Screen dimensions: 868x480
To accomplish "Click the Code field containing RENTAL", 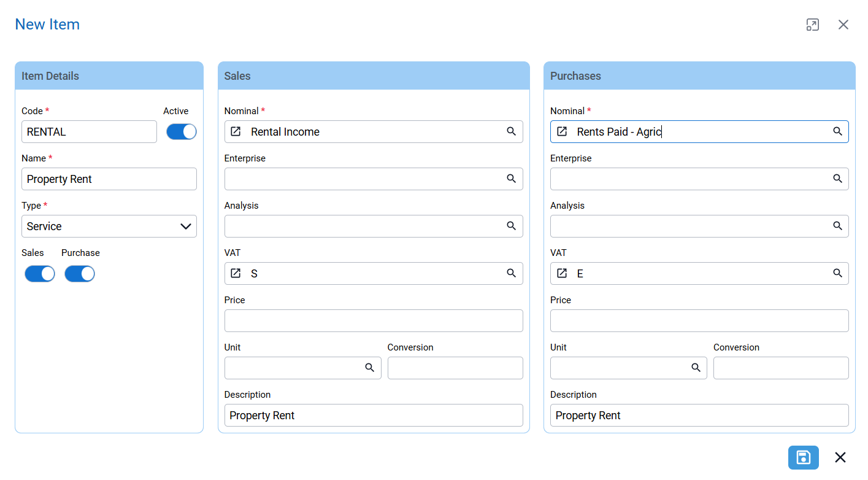I will (89, 131).
